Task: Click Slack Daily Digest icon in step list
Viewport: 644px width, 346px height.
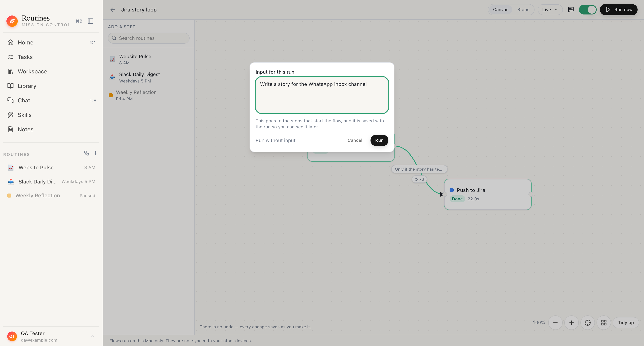Action: tap(112, 77)
